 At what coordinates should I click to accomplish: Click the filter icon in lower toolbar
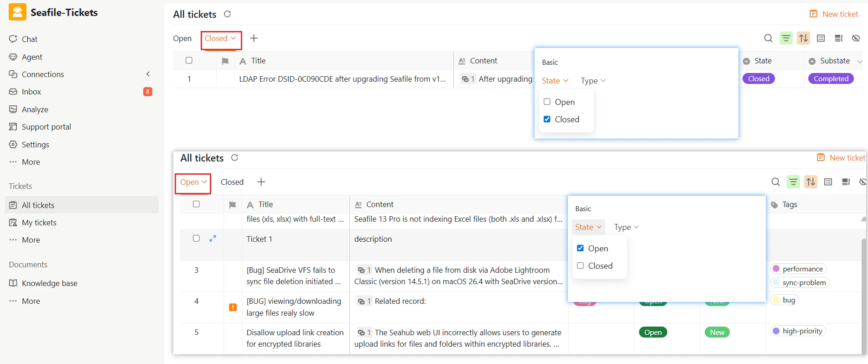793,182
